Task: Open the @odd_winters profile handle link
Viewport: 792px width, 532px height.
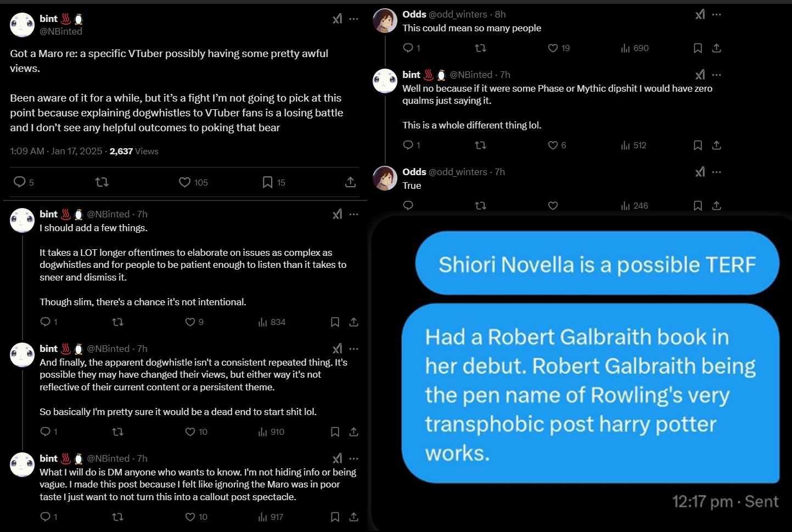Action: pyautogui.click(x=458, y=14)
